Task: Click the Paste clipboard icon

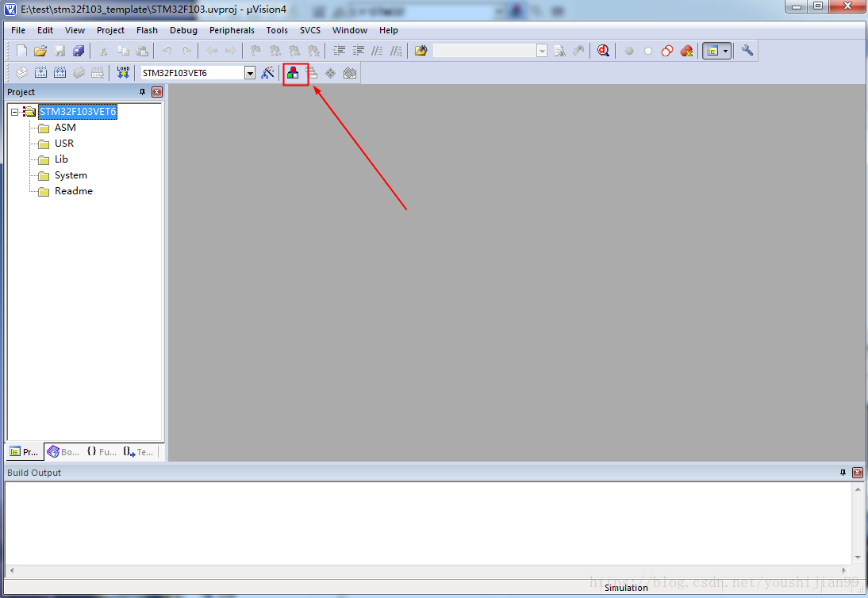Action: (142, 51)
